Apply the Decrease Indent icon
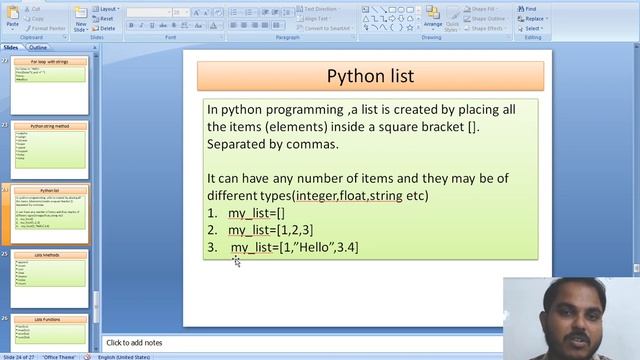Image resolution: width=640 pixels, height=360 pixels. click(266, 13)
